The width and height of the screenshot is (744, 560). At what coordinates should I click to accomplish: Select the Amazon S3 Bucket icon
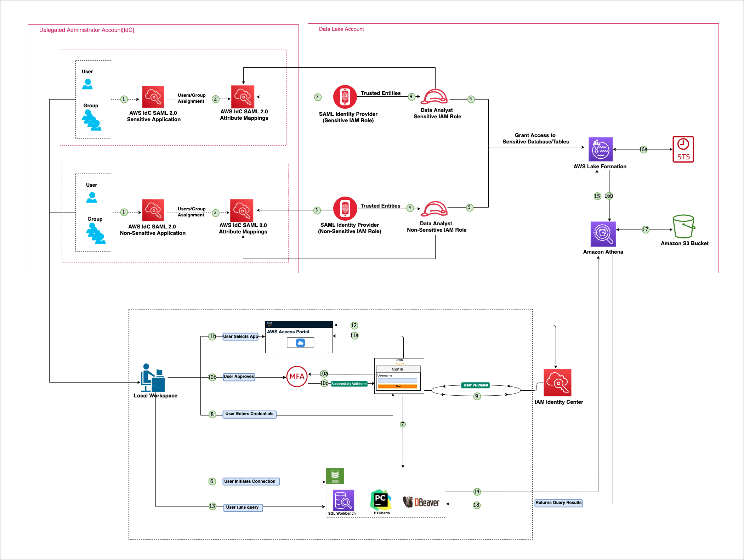coord(683,226)
